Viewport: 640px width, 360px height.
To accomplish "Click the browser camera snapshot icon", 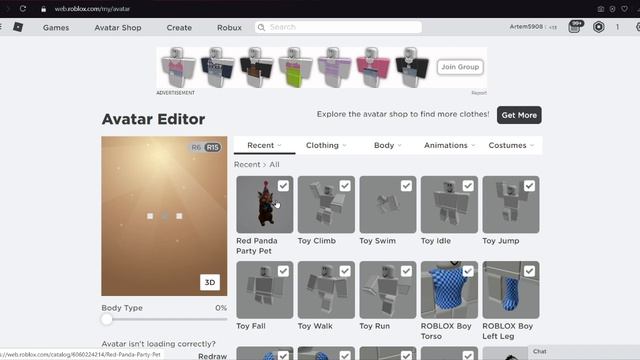I will coord(601,9).
